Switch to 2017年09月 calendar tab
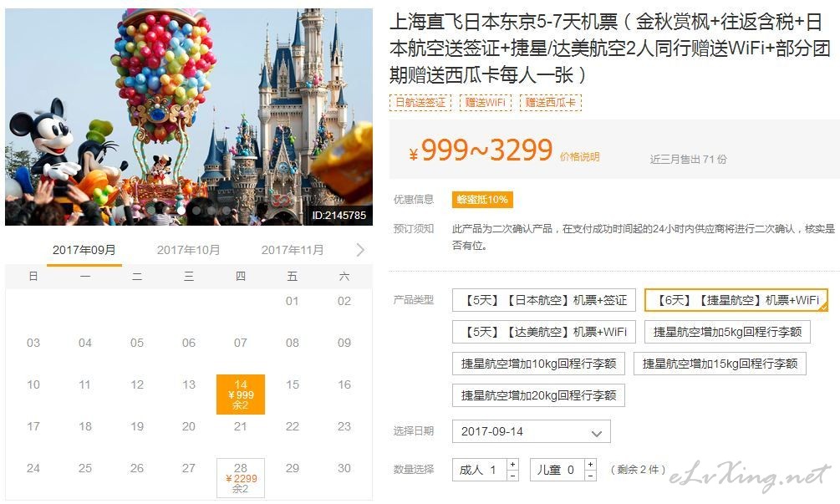Image resolution: width=840 pixels, height=504 pixels. [84, 250]
